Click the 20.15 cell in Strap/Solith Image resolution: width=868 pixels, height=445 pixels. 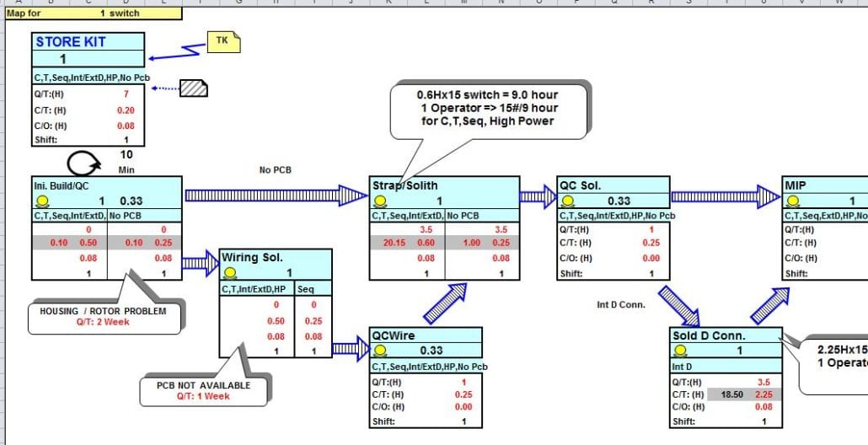394,243
